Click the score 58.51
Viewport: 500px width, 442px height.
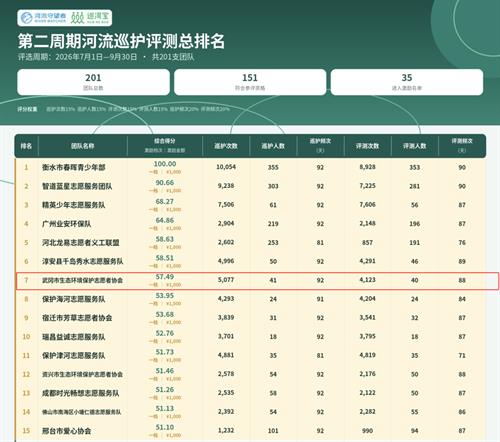coord(165,258)
